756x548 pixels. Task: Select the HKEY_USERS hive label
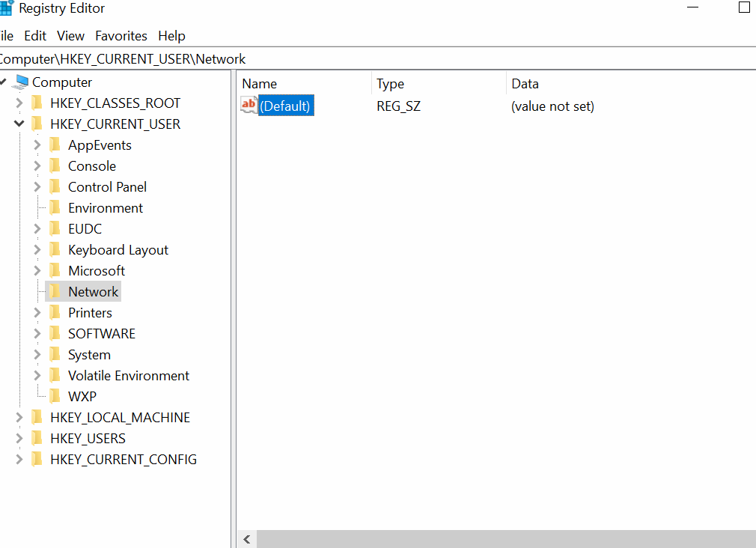coord(88,438)
